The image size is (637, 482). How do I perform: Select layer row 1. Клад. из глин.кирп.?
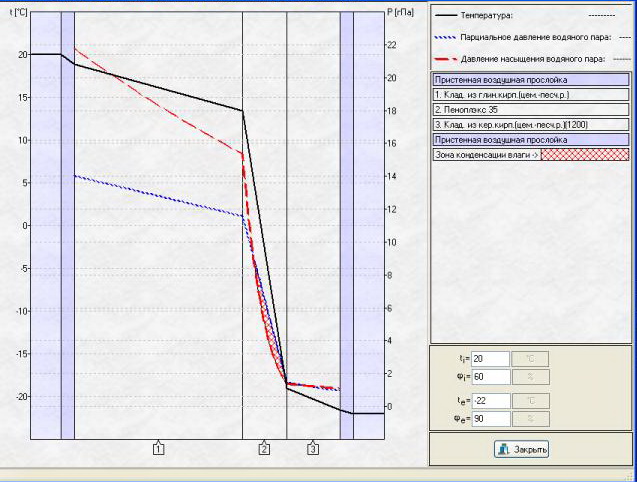tap(531, 95)
